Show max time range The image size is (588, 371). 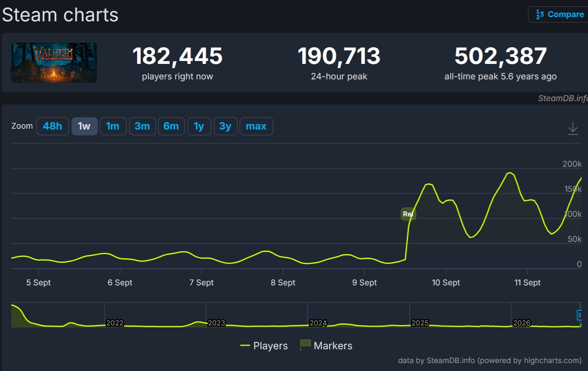256,126
